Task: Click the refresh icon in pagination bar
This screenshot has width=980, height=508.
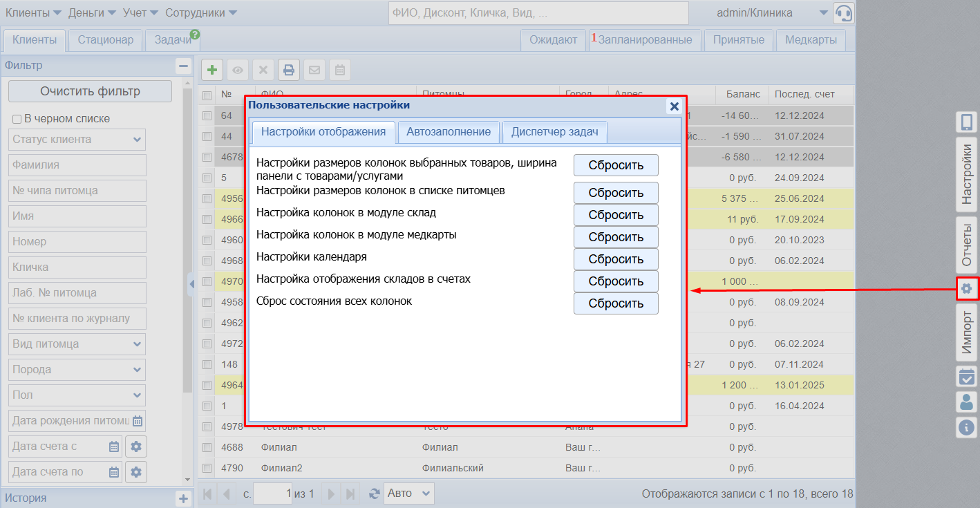Action: 375,493
